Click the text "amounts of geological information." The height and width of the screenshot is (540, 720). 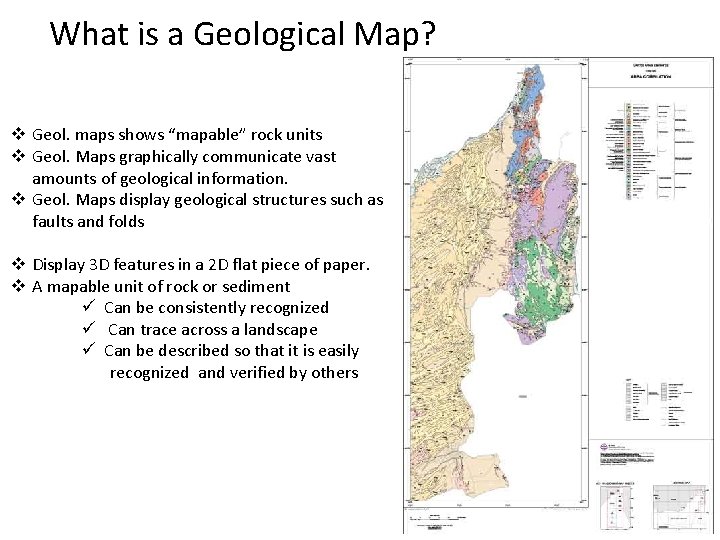tap(160, 178)
